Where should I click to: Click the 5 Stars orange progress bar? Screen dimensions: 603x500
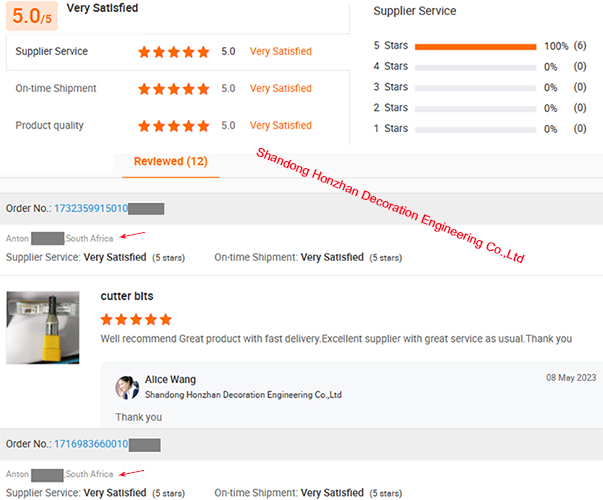[x=475, y=47]
